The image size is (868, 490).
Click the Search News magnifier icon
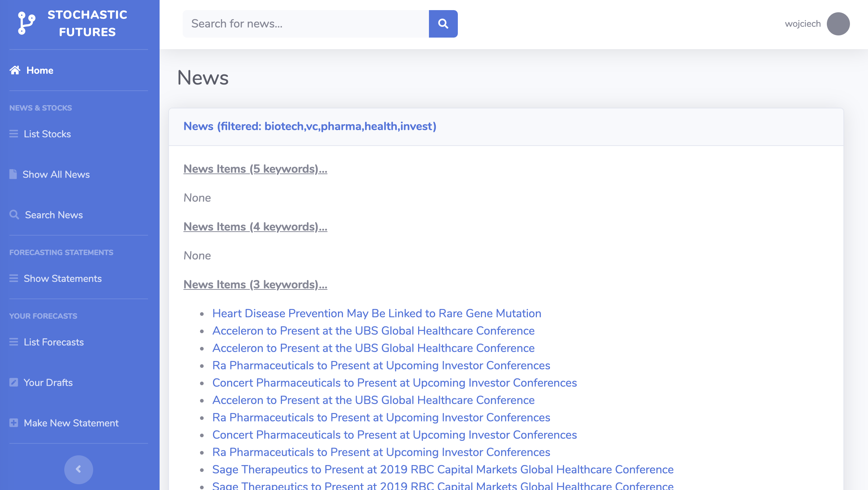(14, 215)
